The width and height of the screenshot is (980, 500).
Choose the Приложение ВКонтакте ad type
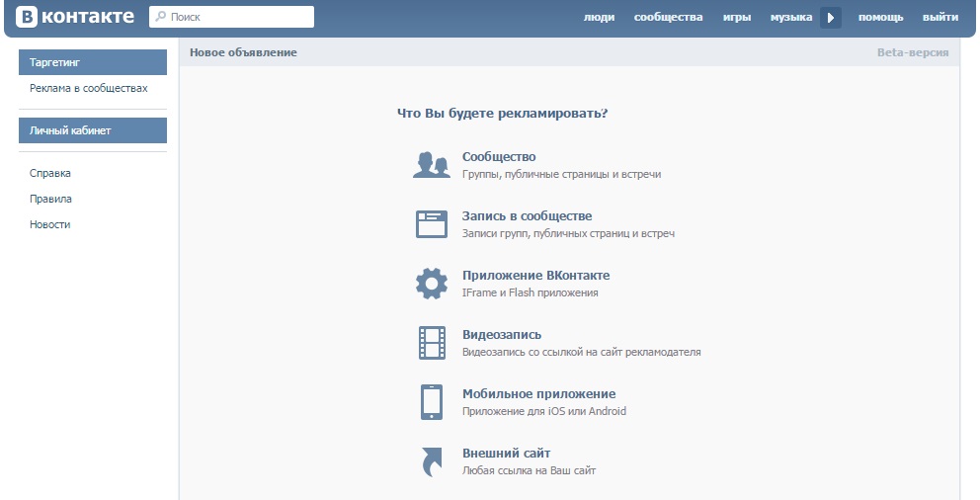coord(535,276)
